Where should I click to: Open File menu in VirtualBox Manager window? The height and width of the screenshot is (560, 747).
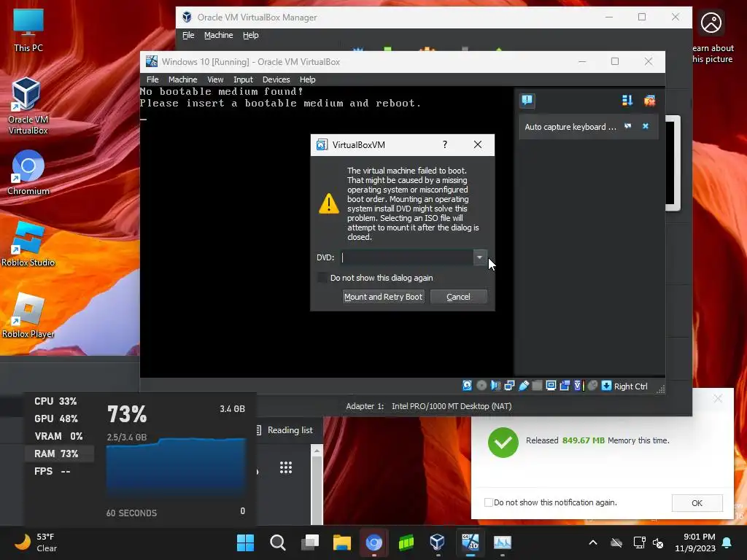[x=188, y=35]
